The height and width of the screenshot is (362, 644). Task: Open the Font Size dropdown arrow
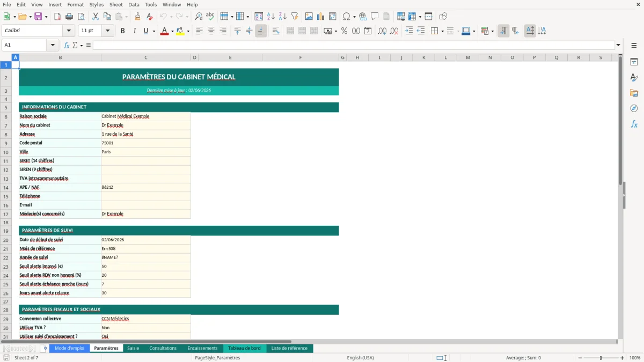pyautogui.click(x=108, y=31)
